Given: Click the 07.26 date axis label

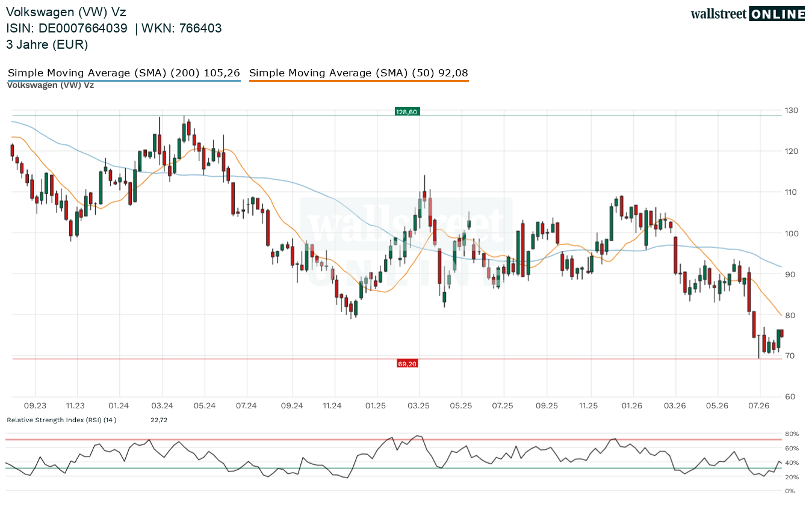Looking at the screenshot, I should click(759, 406).
